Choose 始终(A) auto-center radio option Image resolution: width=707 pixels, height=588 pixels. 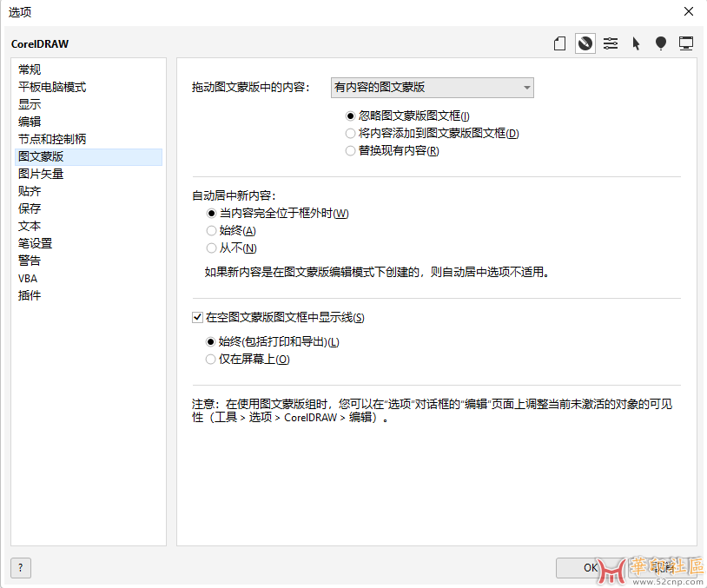(231, 231)
